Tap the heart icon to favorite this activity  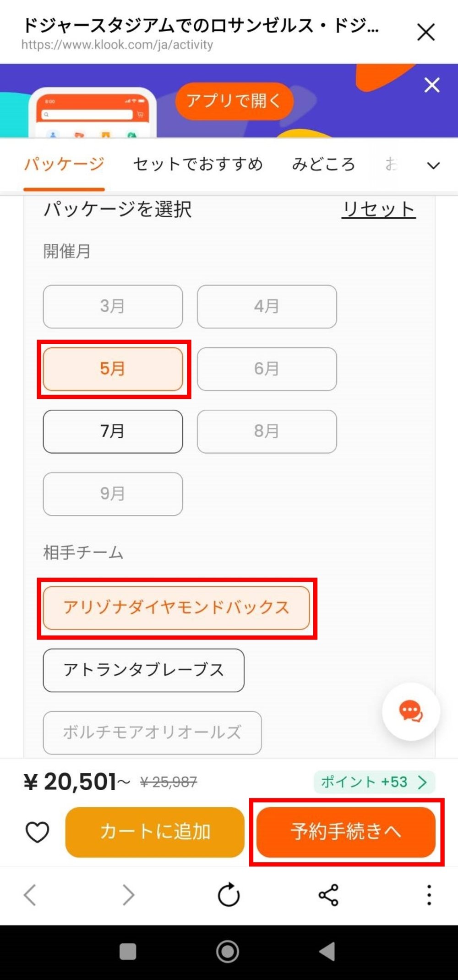coord(38,831)
